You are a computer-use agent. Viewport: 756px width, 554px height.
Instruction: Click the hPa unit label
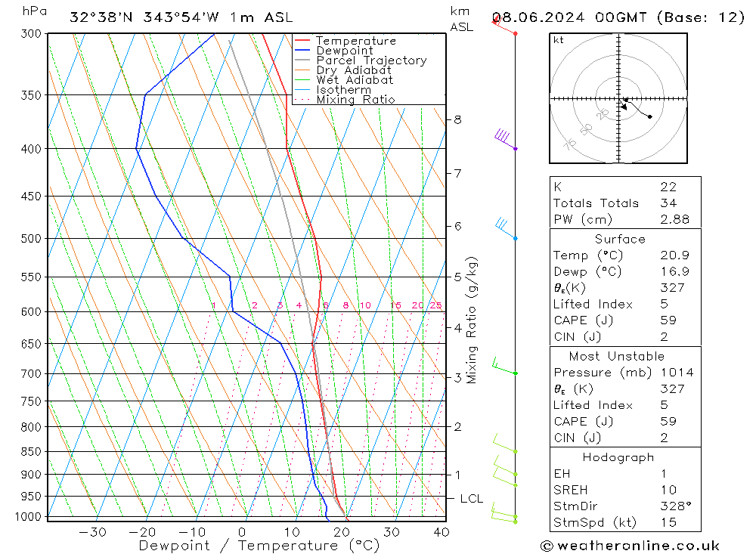tap(34, 11)
